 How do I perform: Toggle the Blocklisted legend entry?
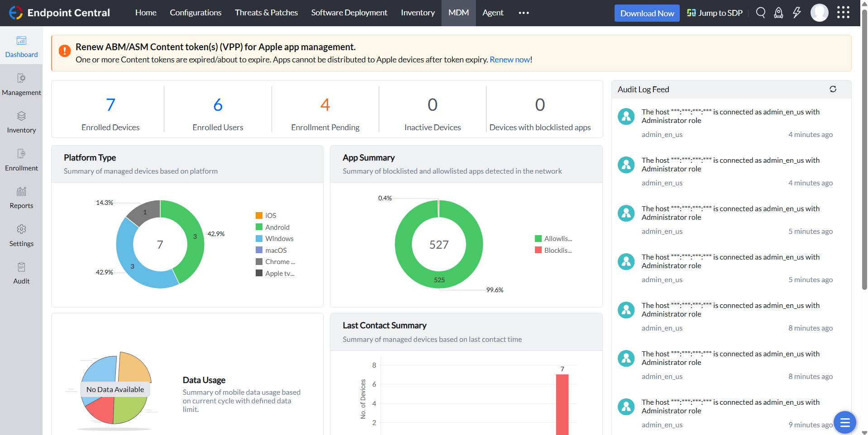point(553,250)
